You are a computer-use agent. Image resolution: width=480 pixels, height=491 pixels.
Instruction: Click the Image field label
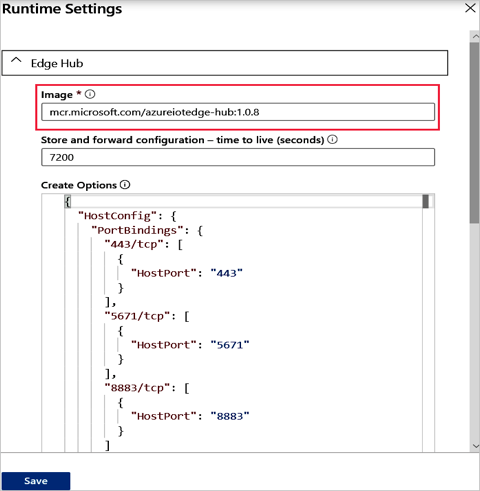57,95
